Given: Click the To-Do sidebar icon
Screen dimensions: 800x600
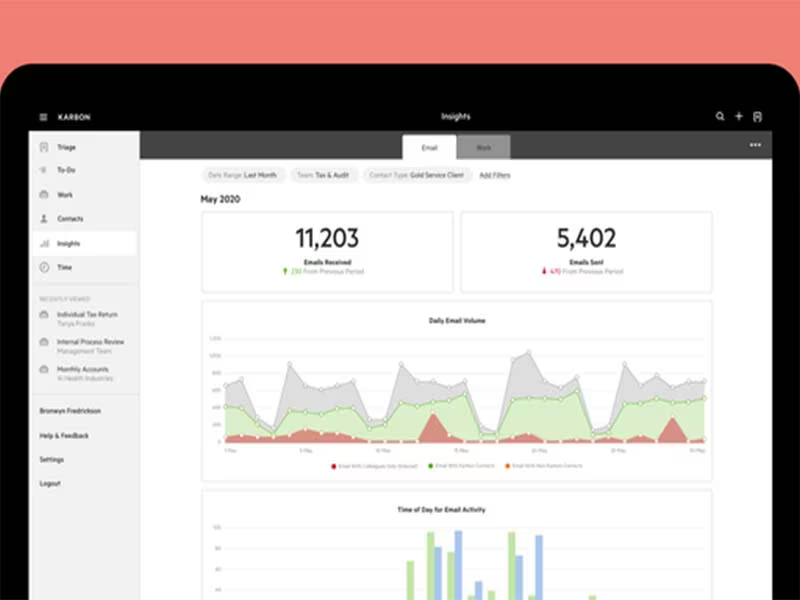Looking at the screenshot, I should (x=43, y=170).
